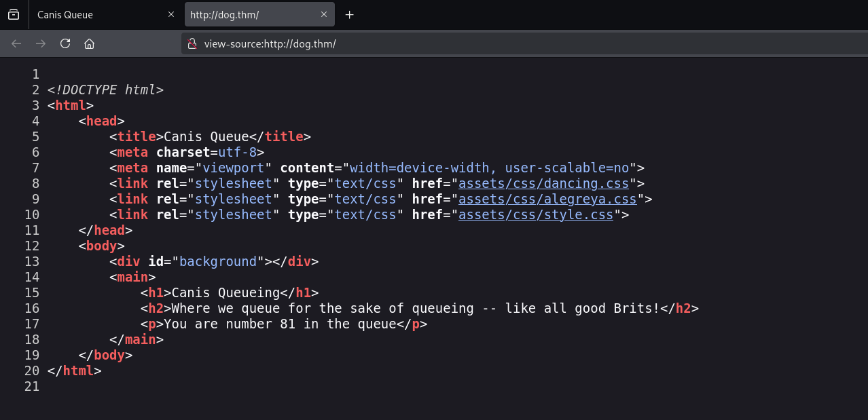Viewport: 868px width, 420px height.
Task: Click the view-source URL address field
Action: click(x=475, y=44)
